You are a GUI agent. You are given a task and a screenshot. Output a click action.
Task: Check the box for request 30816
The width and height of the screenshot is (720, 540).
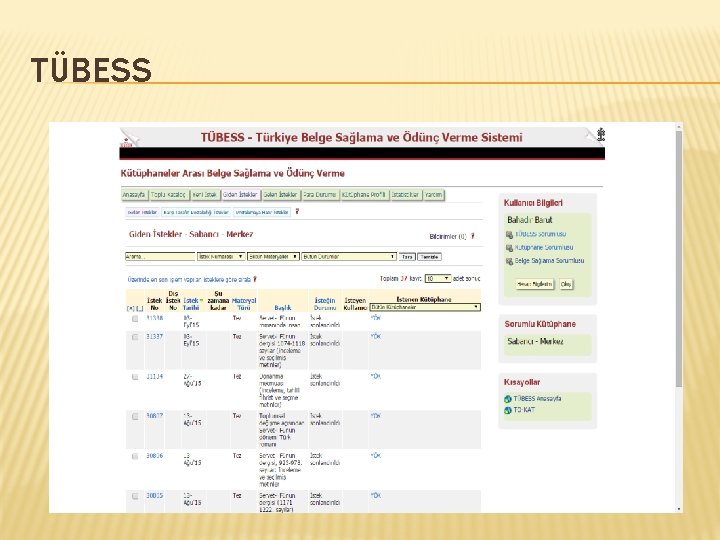pos(135,456)
